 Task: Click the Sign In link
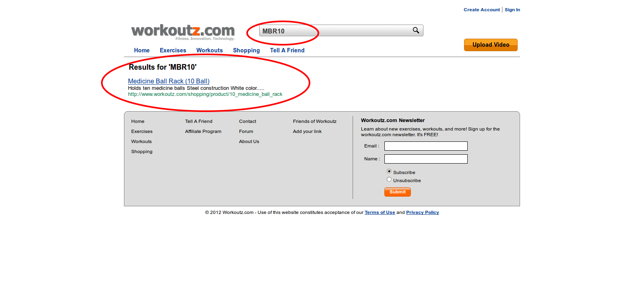[x=512, y=10]
